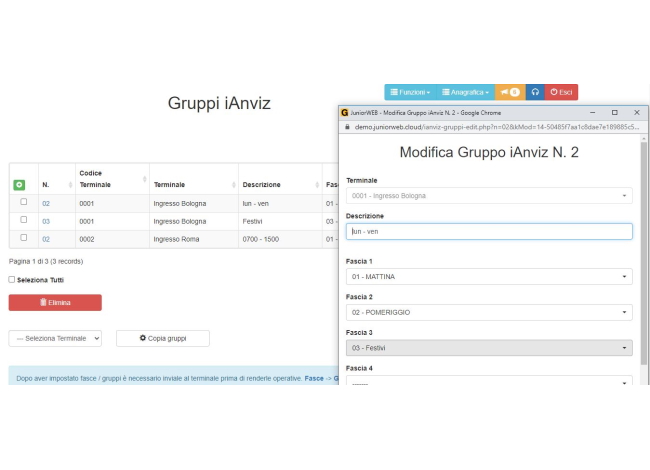This screenshot has height=470, width=650.
Task: Open the Funzioni menu
Action: pos(410,92)
